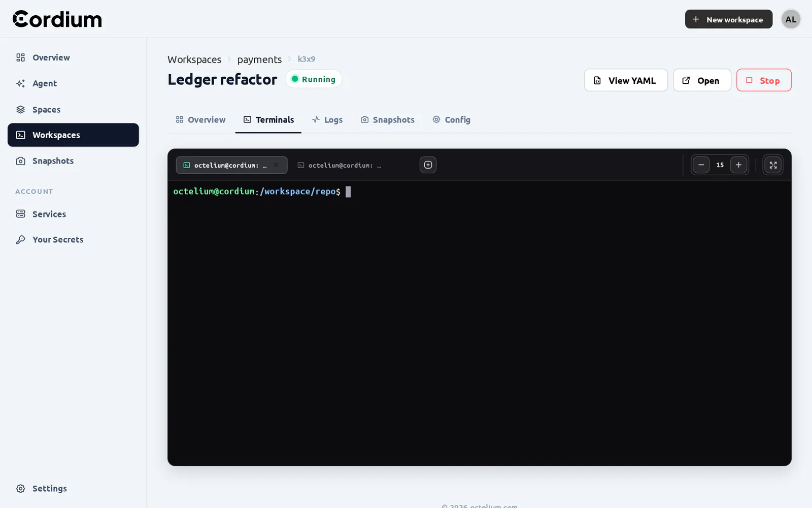Open Settings in the sidebar
Screen dimensions: 812x508
[73, 488]
